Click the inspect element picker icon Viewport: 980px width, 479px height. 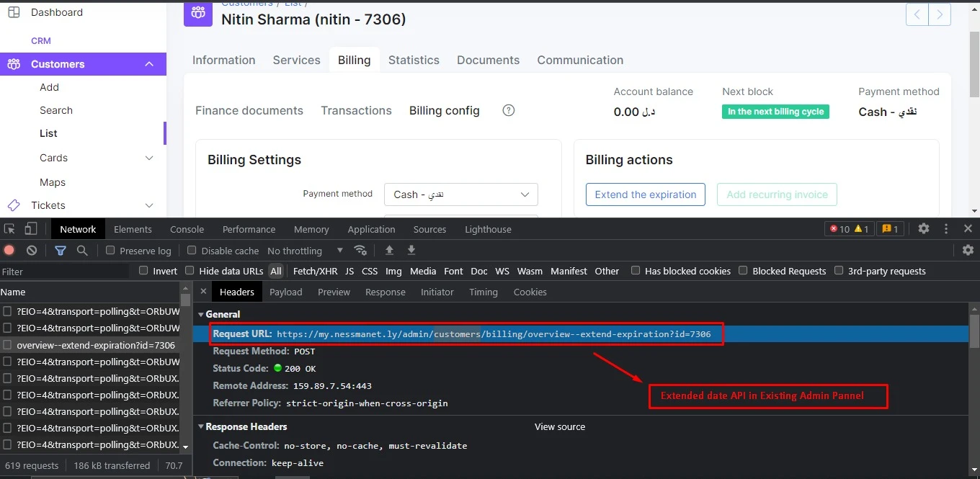click(9, 229)
